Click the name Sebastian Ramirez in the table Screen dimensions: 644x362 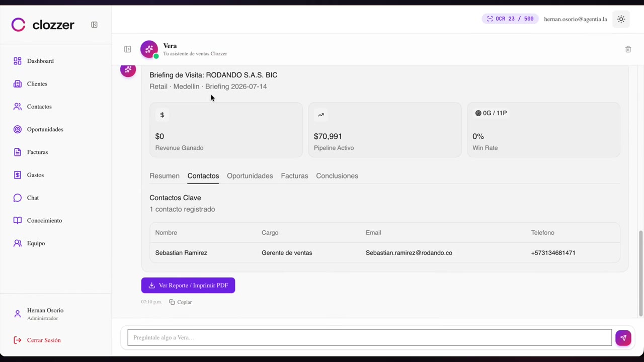pos(181,253)
